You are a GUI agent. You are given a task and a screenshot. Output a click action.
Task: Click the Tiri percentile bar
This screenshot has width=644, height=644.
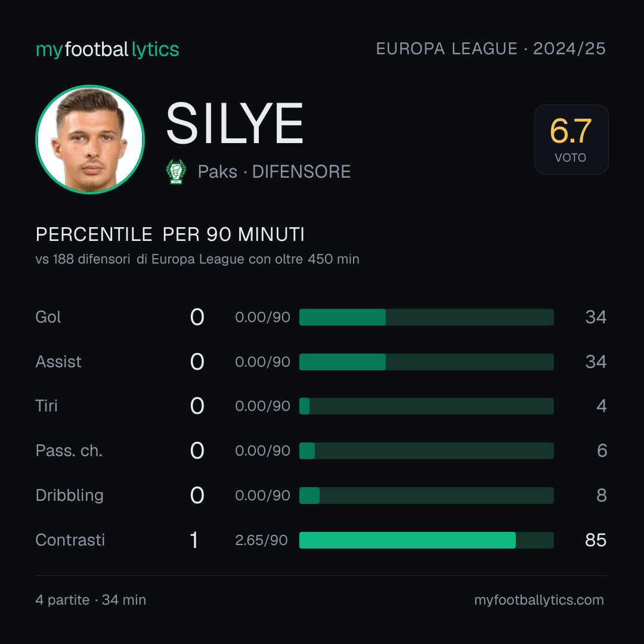point(426,406)
